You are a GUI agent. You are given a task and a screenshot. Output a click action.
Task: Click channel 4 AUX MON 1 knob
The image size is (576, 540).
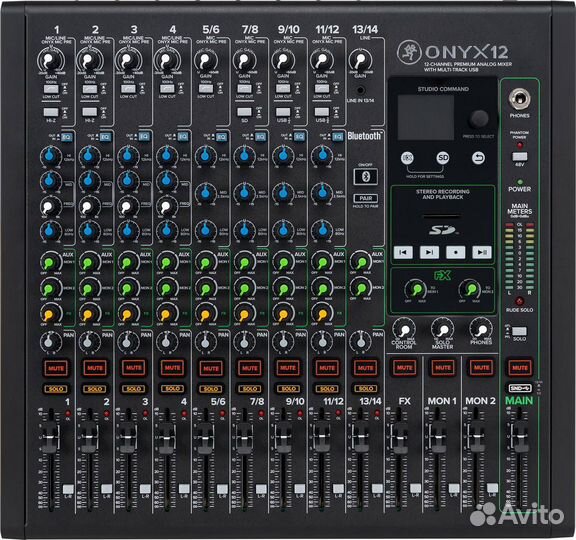[167, 262]
